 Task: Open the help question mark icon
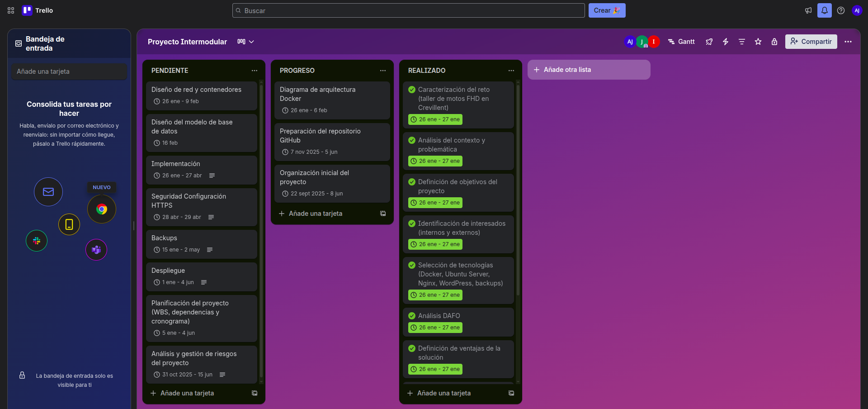(x=841, y=10)
